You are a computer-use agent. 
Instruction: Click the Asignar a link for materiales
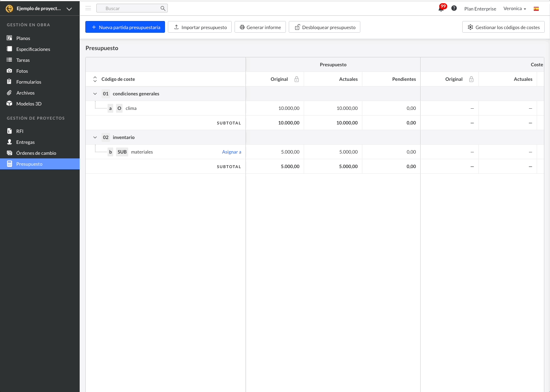pos(231,152)
